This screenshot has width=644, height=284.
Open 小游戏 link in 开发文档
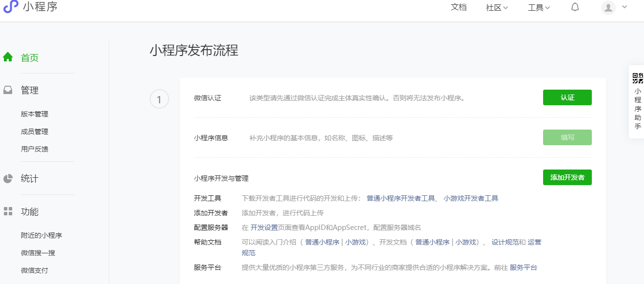coord(466,242)
